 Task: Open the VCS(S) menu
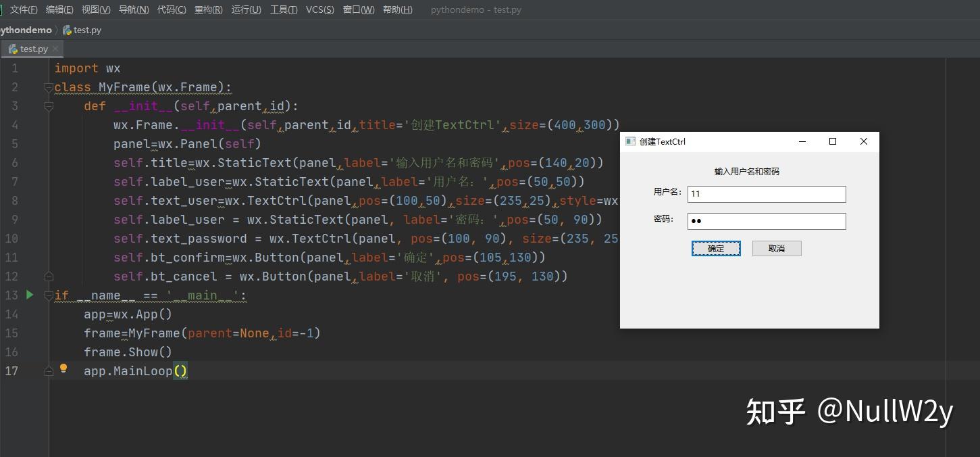point(320,9)
